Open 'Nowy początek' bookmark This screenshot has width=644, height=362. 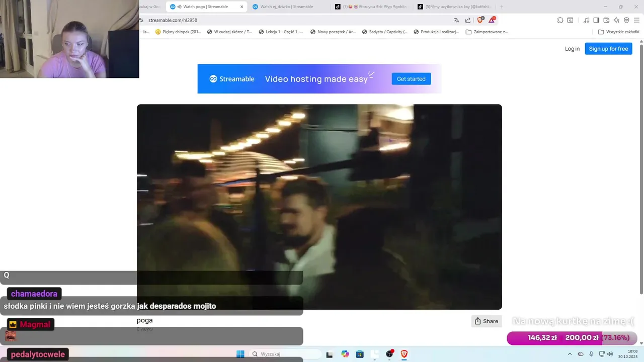(x=333, y=32)
